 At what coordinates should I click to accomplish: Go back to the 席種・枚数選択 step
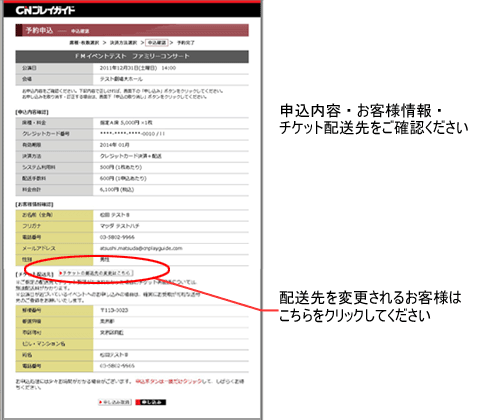coord(84,43)
